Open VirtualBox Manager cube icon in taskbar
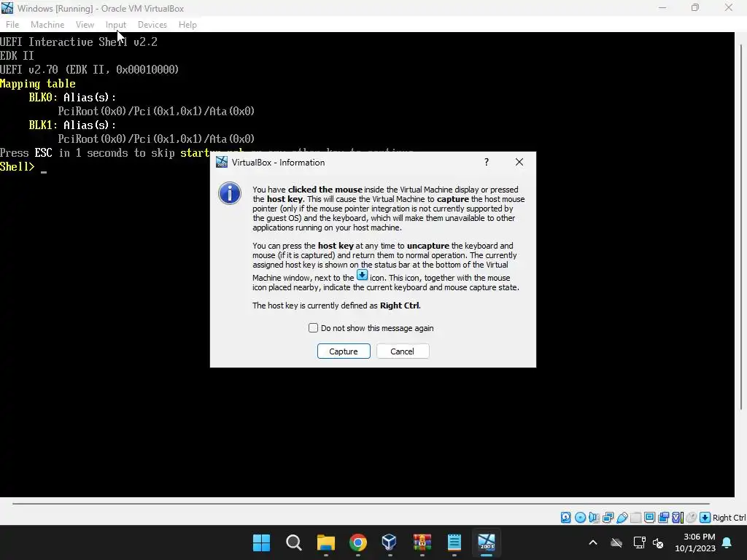The height and width of the screenshot is (560, 747). pyautogui.click(x=390, y=542)
